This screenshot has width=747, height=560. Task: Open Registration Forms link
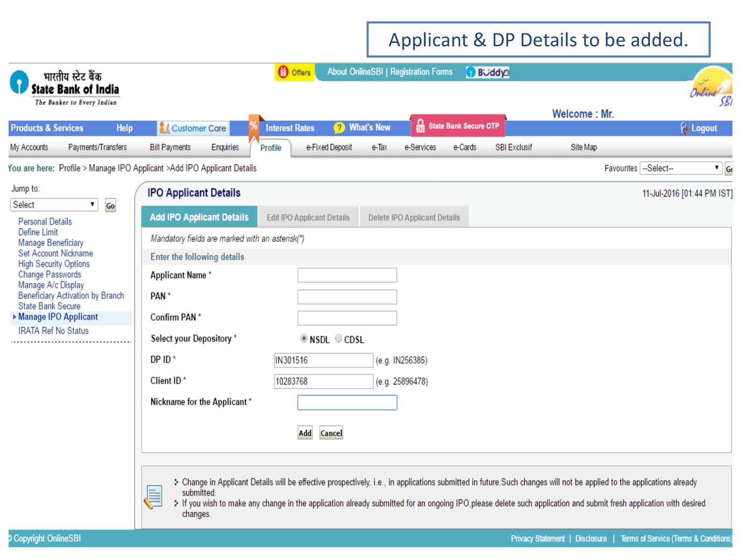(x=421, y=72)
